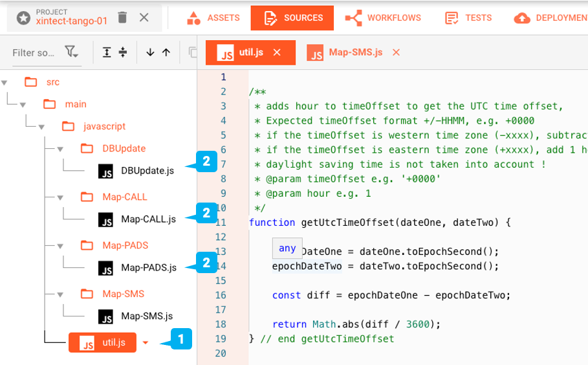Click the collapse all tree icon
This screenshot has height=365, width=588.
[123, 52]
